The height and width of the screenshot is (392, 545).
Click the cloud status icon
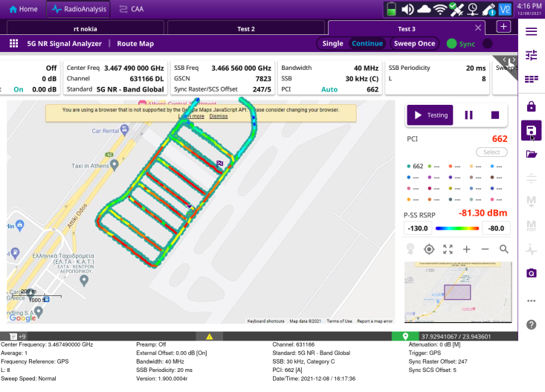point(424,9)
